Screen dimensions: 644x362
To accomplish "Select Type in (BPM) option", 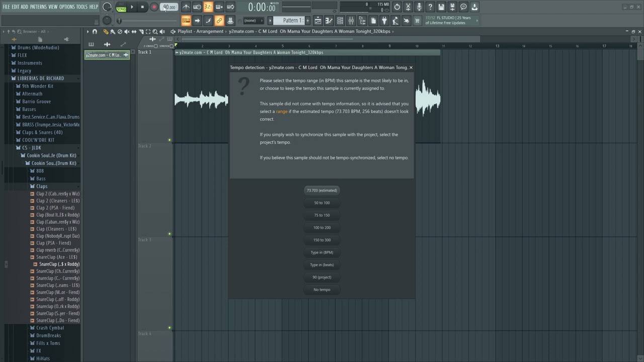I will (322, 252).
